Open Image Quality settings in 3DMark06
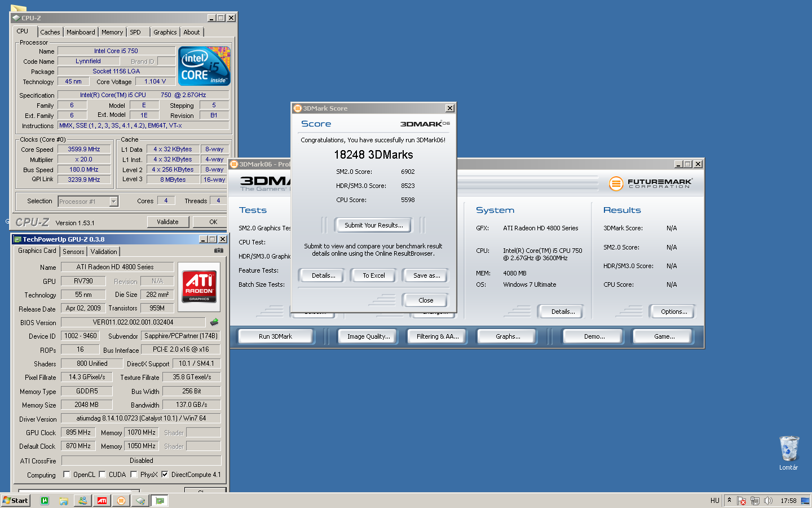 click(368, 336)
